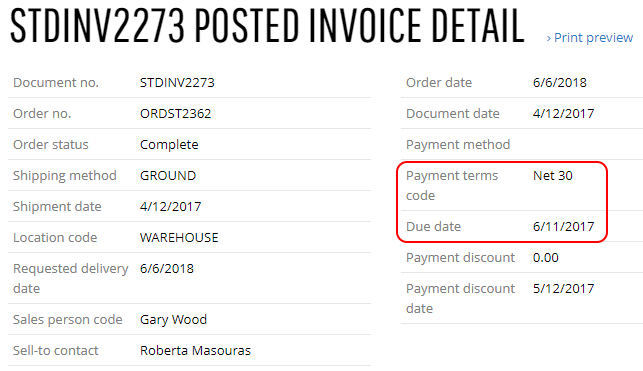
Task: Click payment discount date 5/12/2017
Action: pyautogui.click(x=563, y=289)
